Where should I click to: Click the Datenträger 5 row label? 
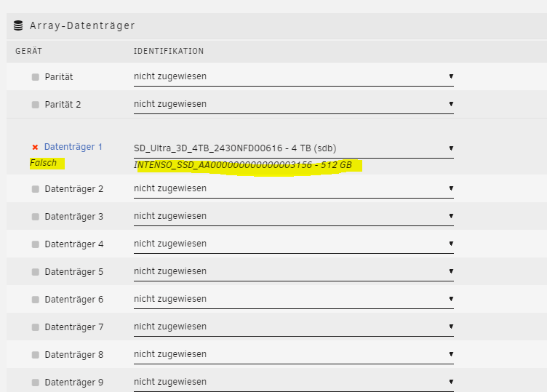click(74, 272)
